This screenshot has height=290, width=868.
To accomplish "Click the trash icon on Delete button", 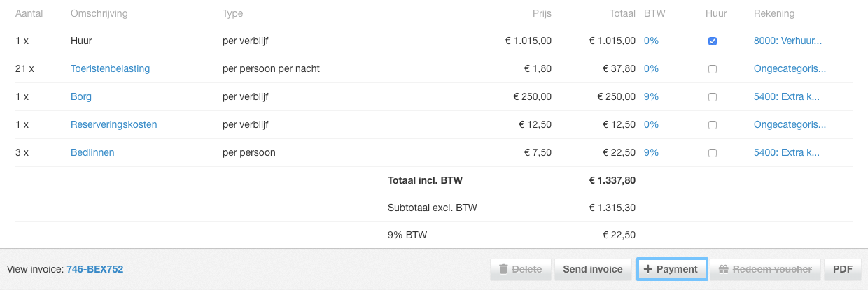I will tap(503, 269).
